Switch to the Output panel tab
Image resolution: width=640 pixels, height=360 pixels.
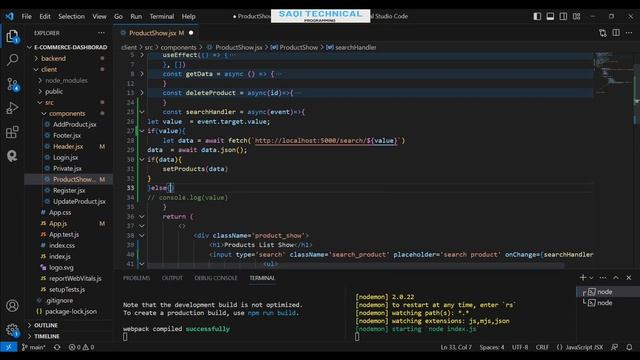tap(172, 278)
